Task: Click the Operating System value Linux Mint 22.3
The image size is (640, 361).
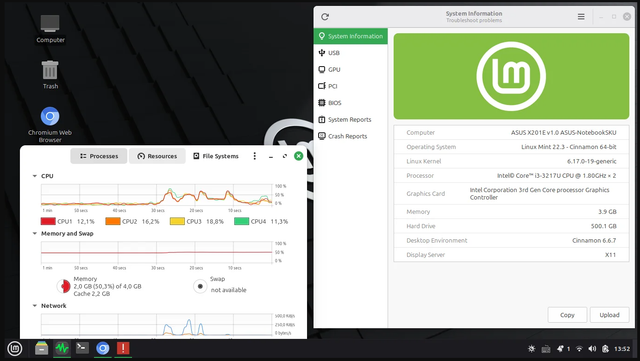Action: 569,147
